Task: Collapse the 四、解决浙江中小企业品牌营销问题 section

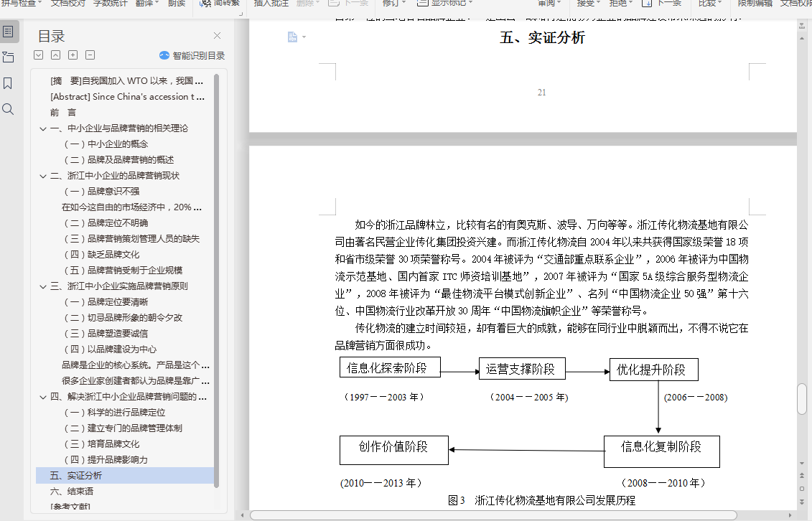Action: tap(43, 398)
